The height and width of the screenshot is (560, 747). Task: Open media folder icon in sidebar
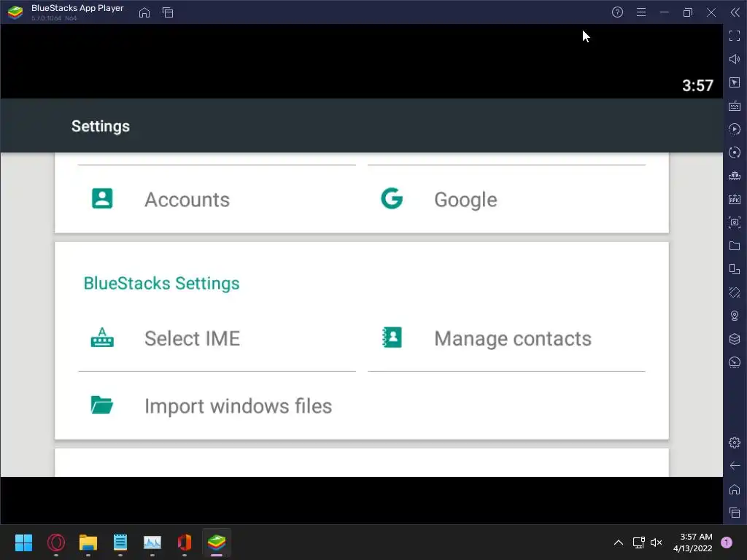735,246
